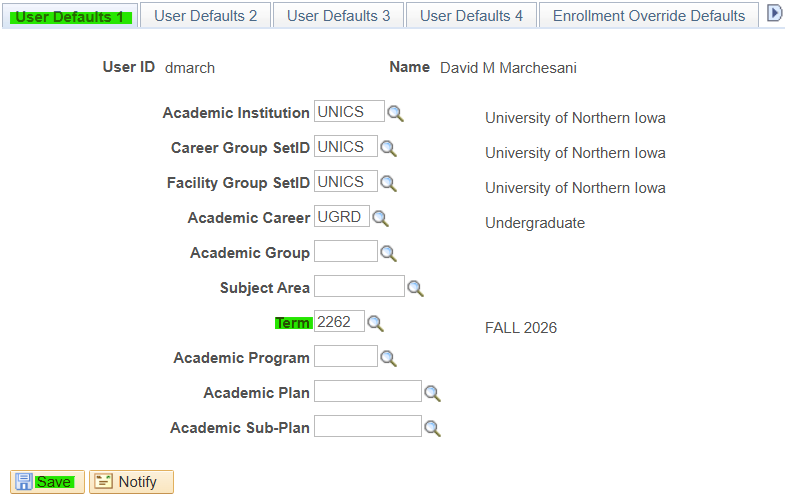The height and width of the screenshot is (498, 785).
Task: Open lookup for Academic Career
Action: [380, 219]
